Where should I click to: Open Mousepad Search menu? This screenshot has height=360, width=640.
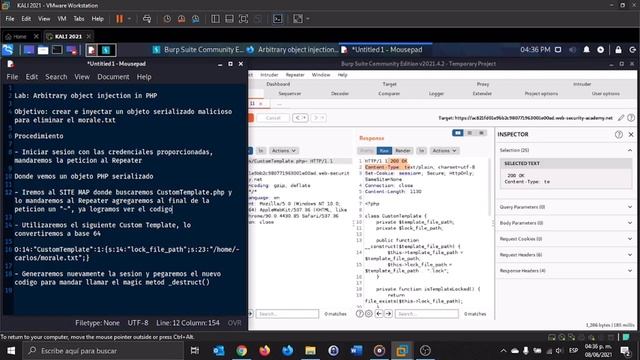[56, 77]
